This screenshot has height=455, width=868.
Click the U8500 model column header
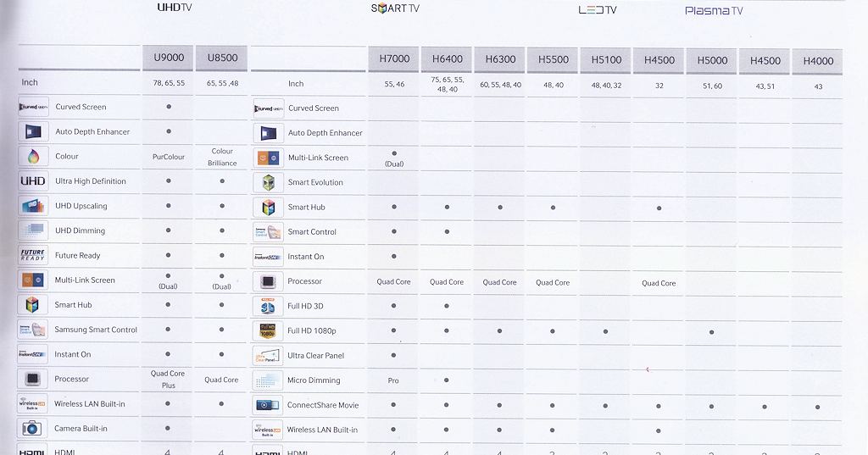pos(222,58)
